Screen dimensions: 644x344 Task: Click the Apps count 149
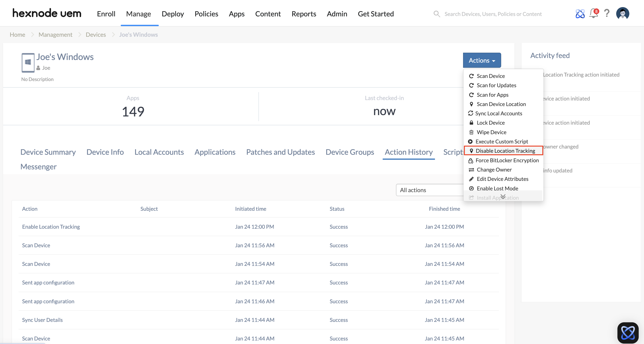pyautogui.click(x=133, y=111)
